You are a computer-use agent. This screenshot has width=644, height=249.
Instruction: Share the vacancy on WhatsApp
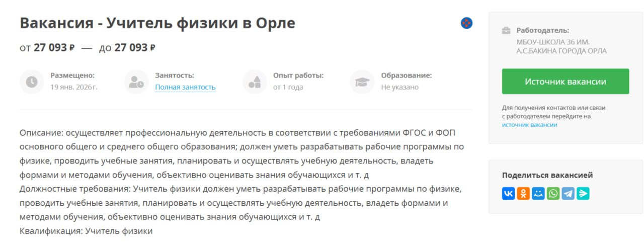pyautogui.click(x=553, y=194)
